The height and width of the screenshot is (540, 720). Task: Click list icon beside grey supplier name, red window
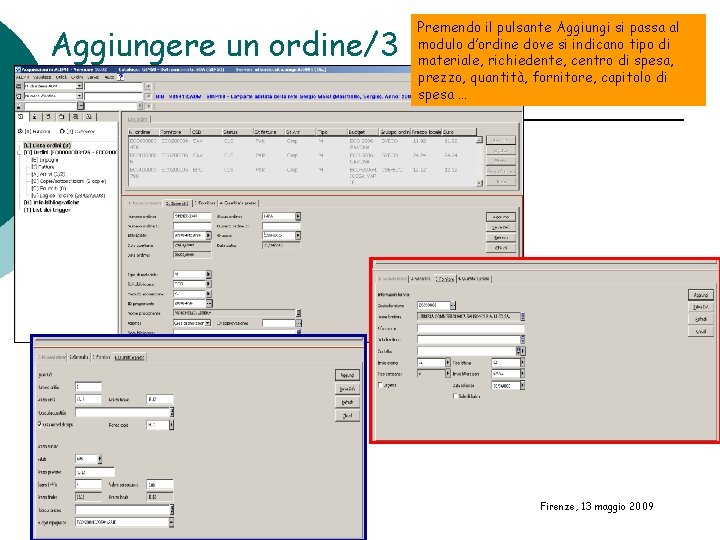[523, 316]
